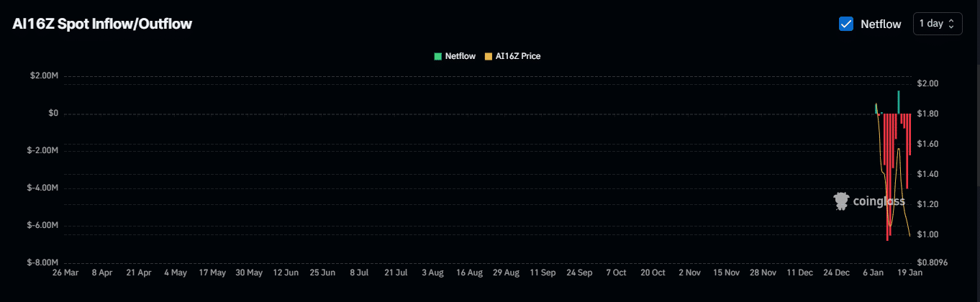The height and width of the screenshot is (302, 980).
Task: Click the $1.40 price axis value
Action: point(929,174)
